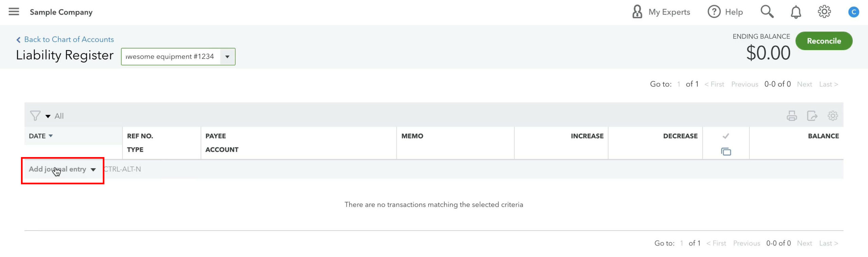Open top-right gear settings icon

[824, 12]
